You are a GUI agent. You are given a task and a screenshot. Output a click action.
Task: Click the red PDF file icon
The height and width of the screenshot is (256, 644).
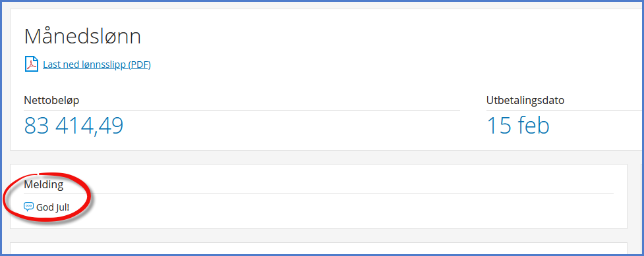coord(31,64)
